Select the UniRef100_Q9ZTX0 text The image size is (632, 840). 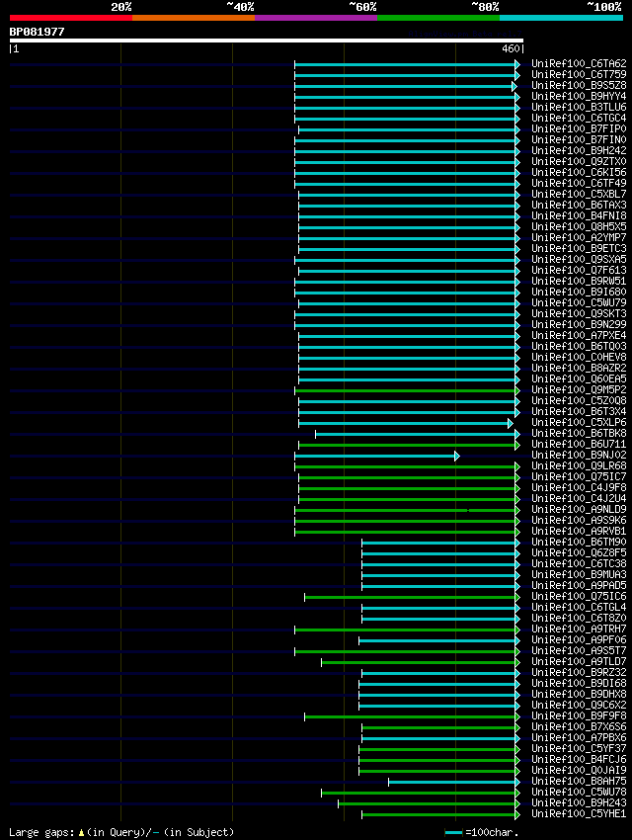579,162
